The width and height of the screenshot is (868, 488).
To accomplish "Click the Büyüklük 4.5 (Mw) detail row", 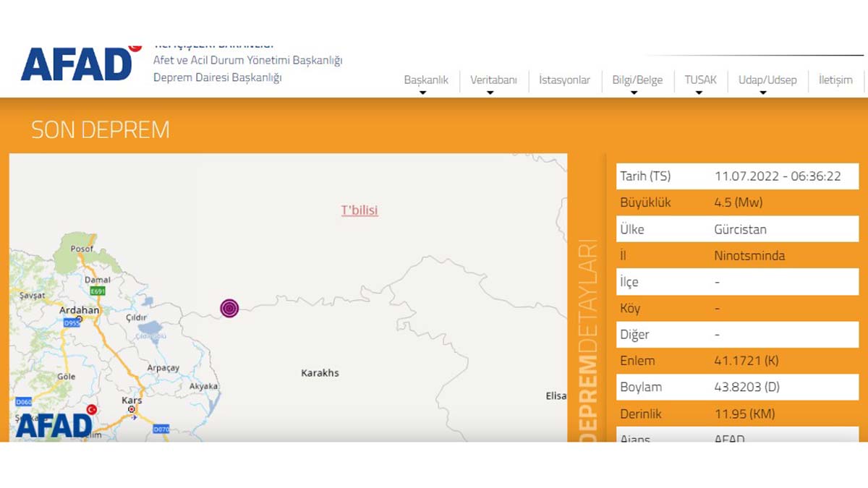I will tap(738, 202).
